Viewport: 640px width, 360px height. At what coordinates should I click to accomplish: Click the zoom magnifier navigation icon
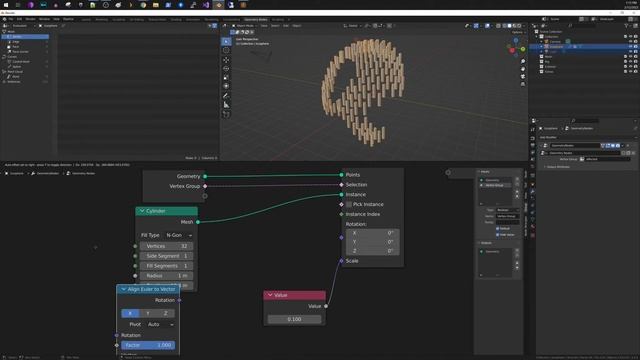coord(523,61)
